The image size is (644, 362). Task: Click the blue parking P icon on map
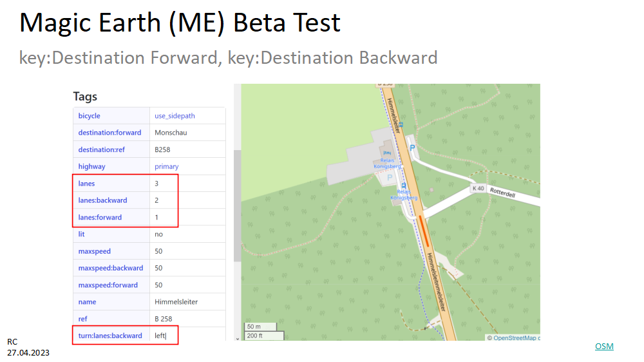coord(413,148)
